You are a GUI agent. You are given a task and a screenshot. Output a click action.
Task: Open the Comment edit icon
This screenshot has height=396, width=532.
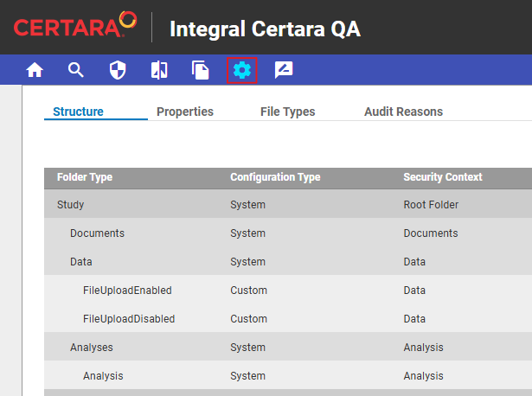tap(284, 70)
